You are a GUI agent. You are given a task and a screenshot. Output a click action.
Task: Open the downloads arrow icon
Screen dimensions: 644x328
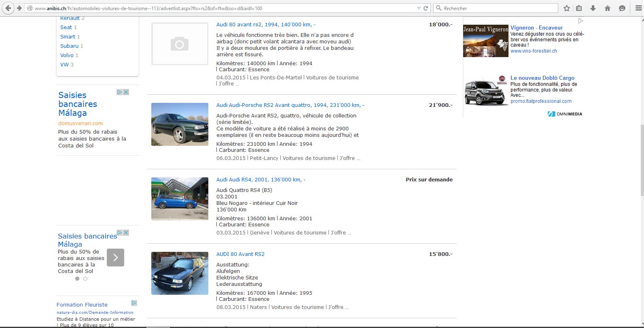[593, 8]
